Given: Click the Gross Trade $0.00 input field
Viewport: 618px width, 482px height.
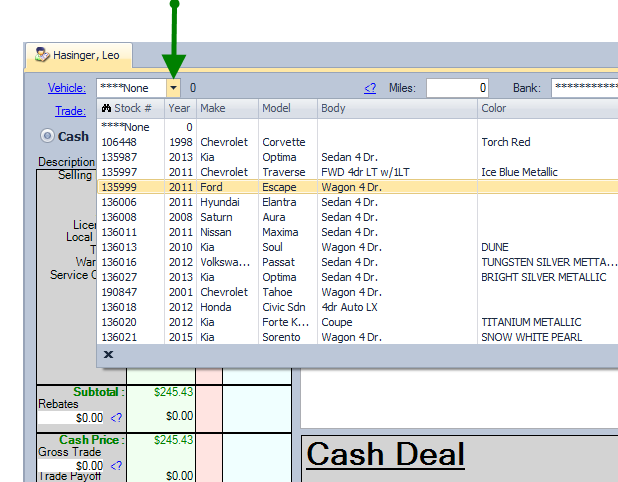Looking at the screenshot, I should (71, 465).
